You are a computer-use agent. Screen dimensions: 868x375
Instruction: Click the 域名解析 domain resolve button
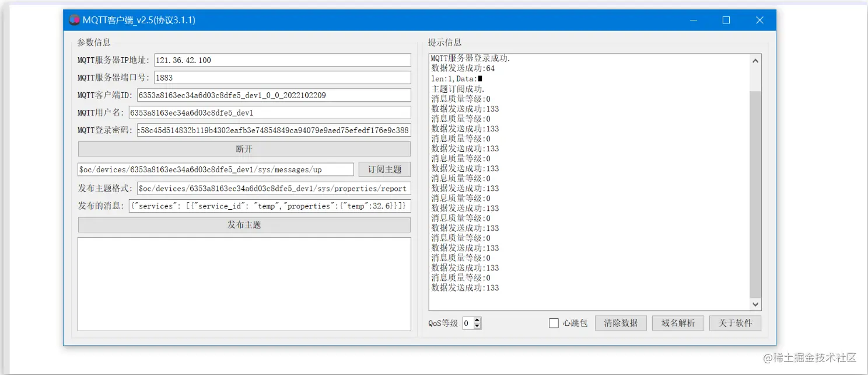pos(678,323)
